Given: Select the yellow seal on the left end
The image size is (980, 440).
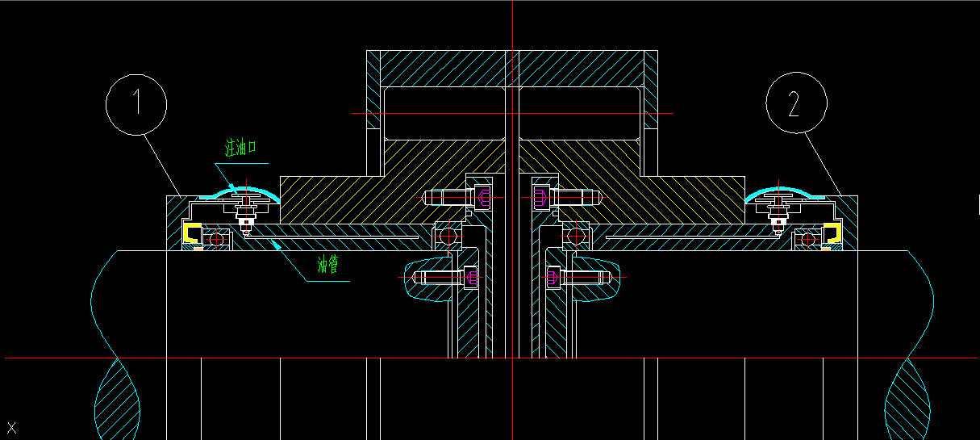Looking at the screenshot, I should point(192,235).
